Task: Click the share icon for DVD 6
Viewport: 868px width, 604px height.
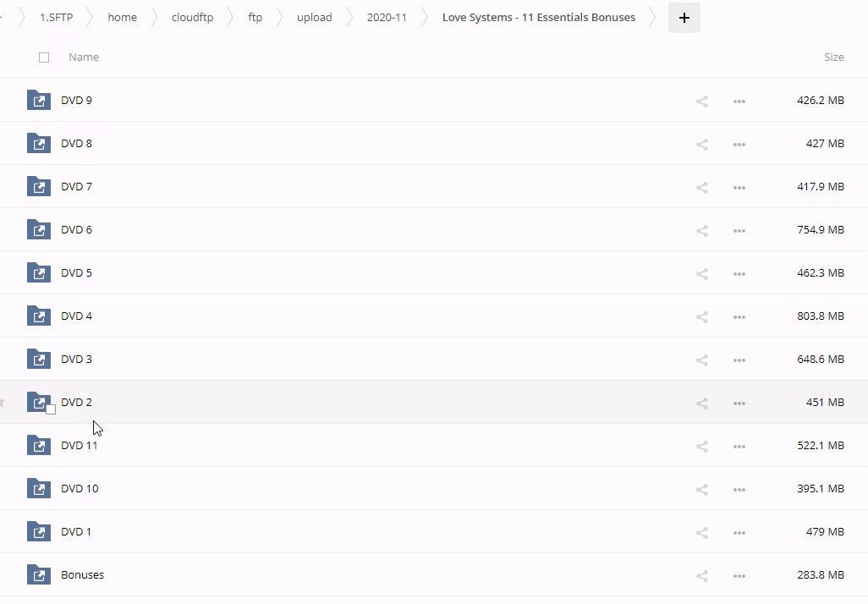Action: 701,231
